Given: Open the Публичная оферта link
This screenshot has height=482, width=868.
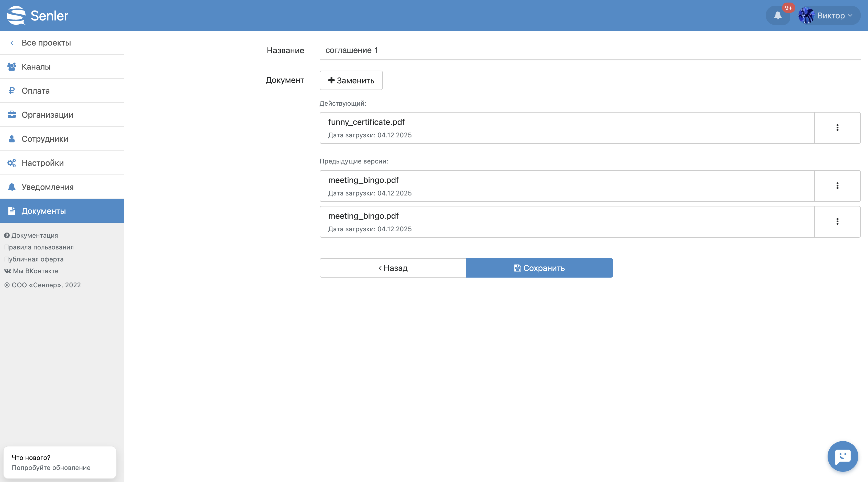Looking at the screenshot, I should pos(34,259).
